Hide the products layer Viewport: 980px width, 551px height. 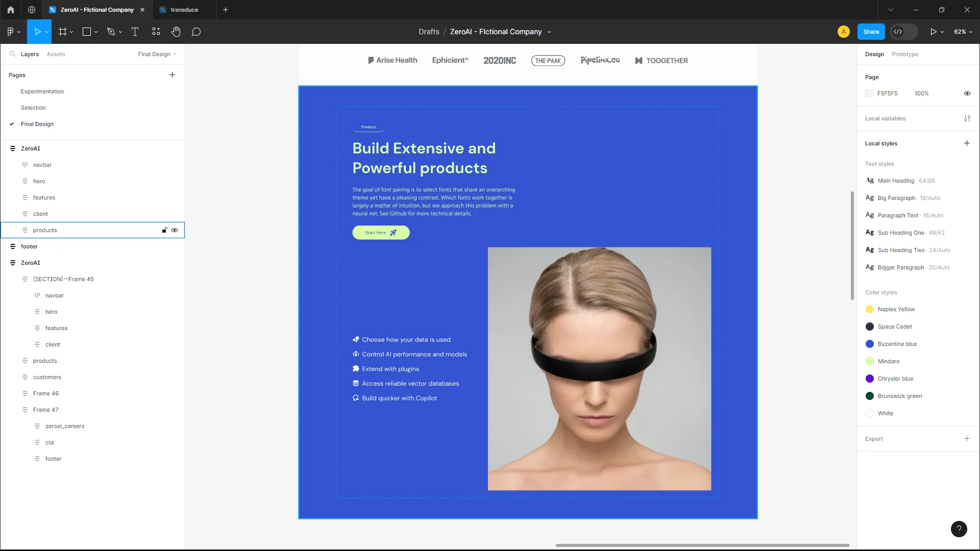click(x=175, y=230)
